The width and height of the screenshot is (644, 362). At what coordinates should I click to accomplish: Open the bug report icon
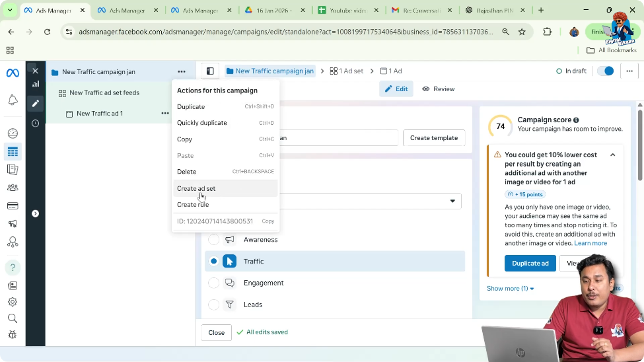pos(13,334)
